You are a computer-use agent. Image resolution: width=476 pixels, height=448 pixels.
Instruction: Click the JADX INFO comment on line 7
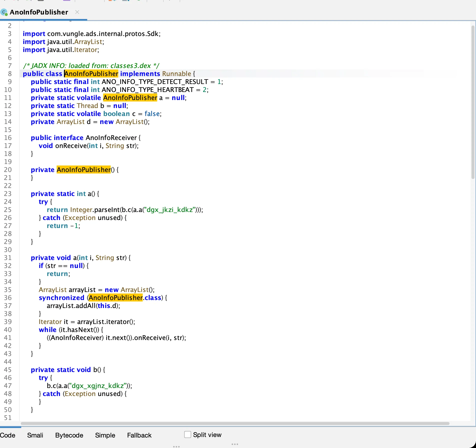point(91,66)
